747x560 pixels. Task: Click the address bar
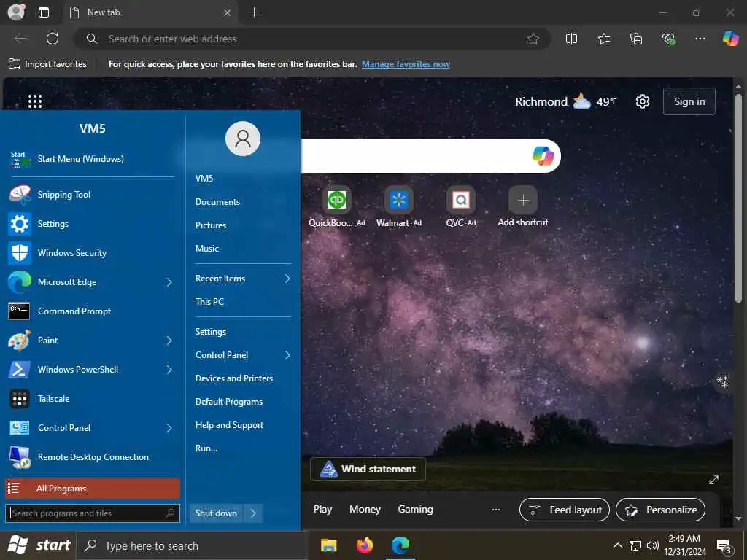(x=312, y=39)
